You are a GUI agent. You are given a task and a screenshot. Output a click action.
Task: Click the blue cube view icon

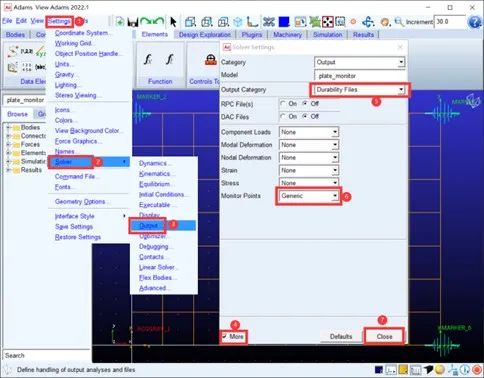(238, 22)
